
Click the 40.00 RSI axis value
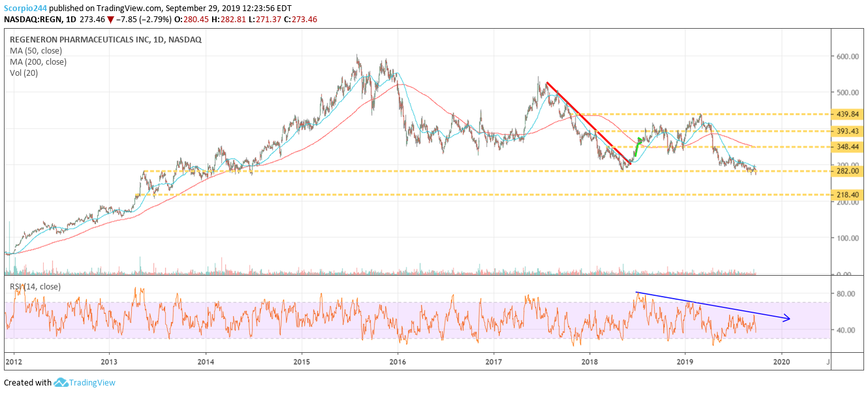tap(845, 330)
